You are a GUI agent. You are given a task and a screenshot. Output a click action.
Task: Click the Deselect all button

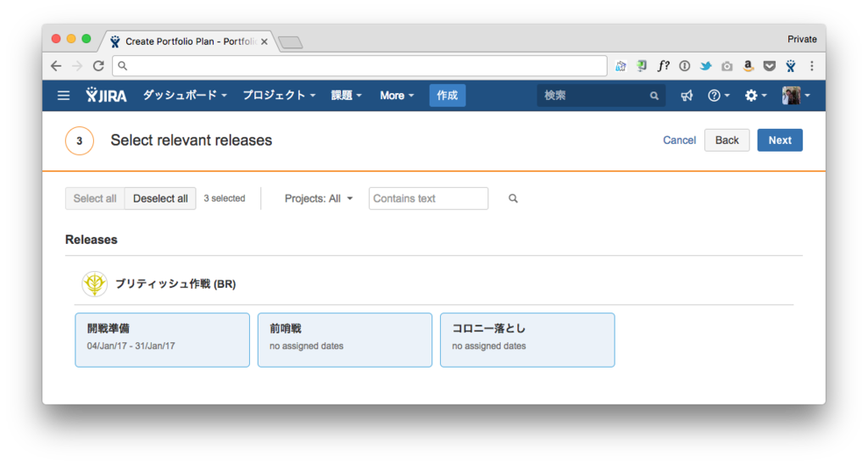pos(160,198)
